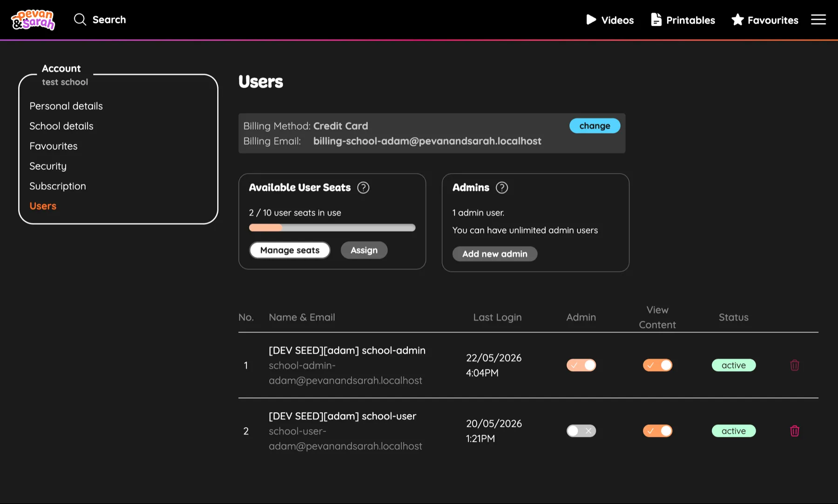Click "View Content" column header

[657, 317]
